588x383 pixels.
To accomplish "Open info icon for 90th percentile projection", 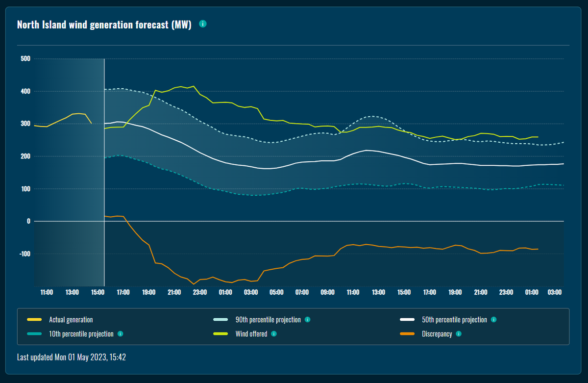I will (307, 320).
